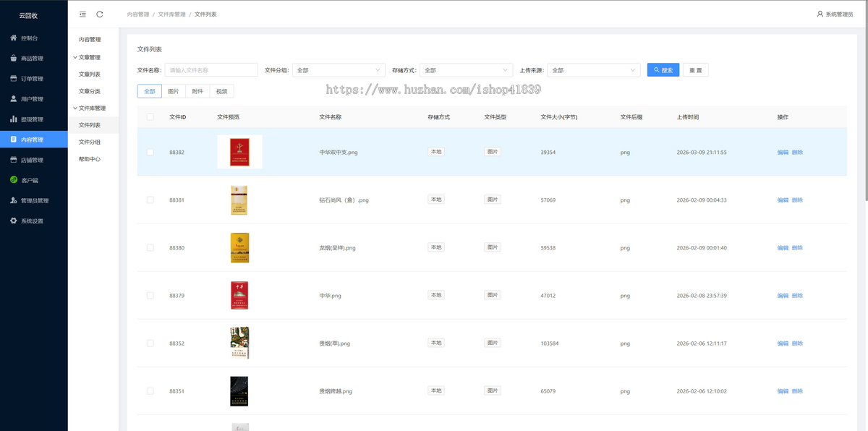This screenshot has height=431, width=868.
Task: Click the 店铺管理 store icon
Action: 14,159
